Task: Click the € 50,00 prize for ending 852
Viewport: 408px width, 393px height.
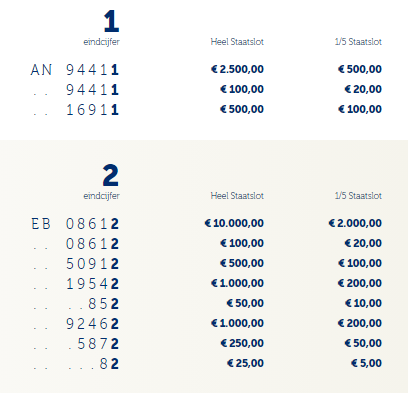Action: pos(245,303)
